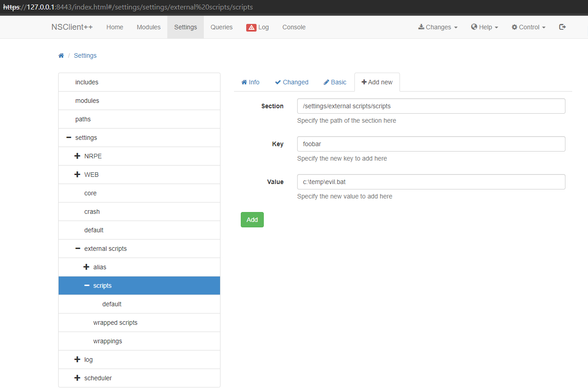Image resolution: width=588 pixels, height=392 pixels.
Task: Expand the scheduler tree node
Action: click(x=78, y=378)
